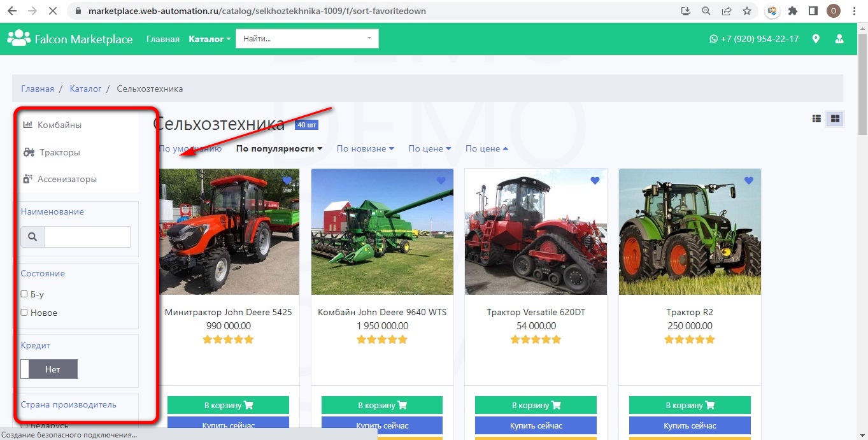Sort by По цене ascending arrow
The height and width of the screenshot is (440, 868).
pos(487,148)
